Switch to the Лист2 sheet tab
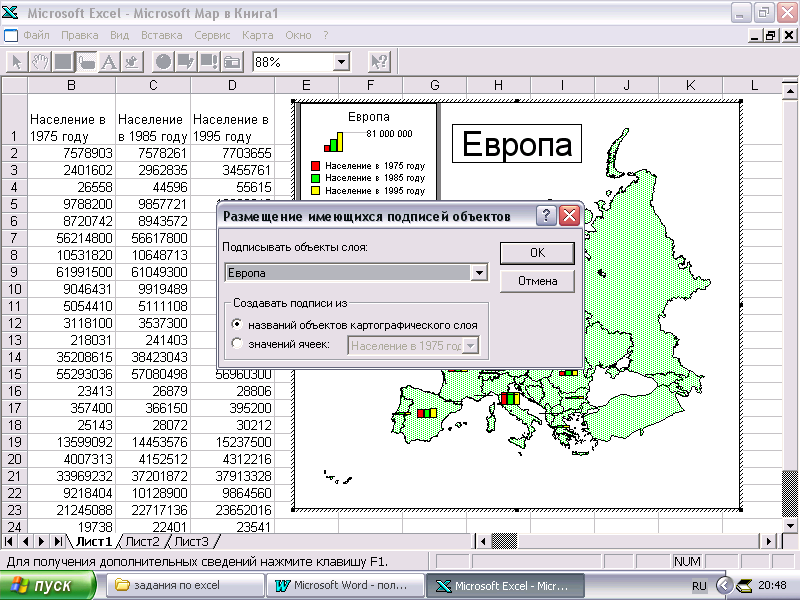The height and width of the screenshot is (600, 800). [142, 541]
